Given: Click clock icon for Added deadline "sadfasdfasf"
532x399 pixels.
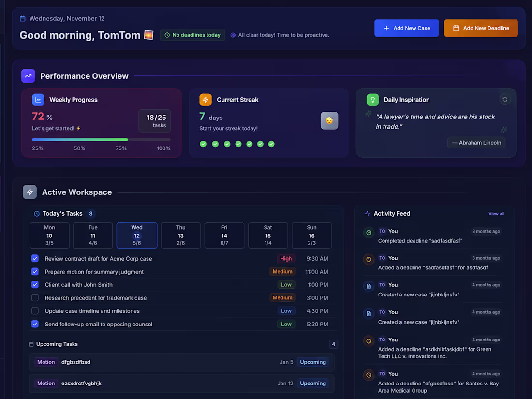Looking at the screenshot, I should [369, 260].
